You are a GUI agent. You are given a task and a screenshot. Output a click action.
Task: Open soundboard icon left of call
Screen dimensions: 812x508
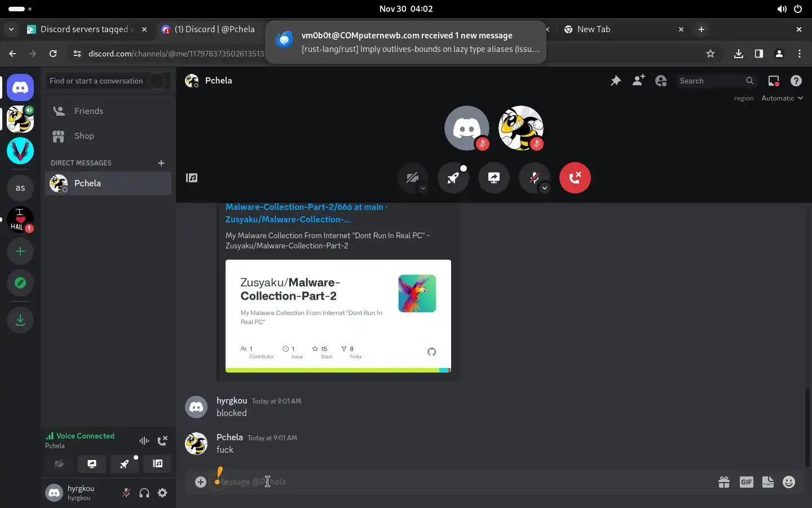[192, 178]
